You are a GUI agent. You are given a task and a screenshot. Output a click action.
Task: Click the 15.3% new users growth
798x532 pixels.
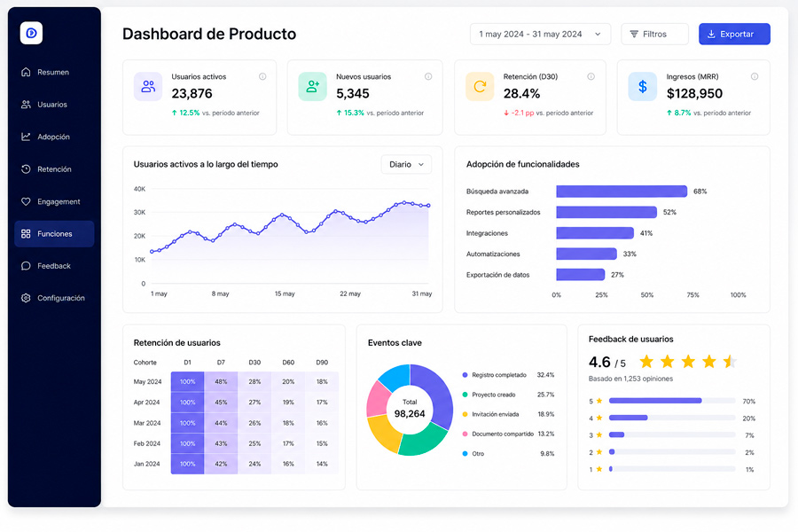[350, 113]
